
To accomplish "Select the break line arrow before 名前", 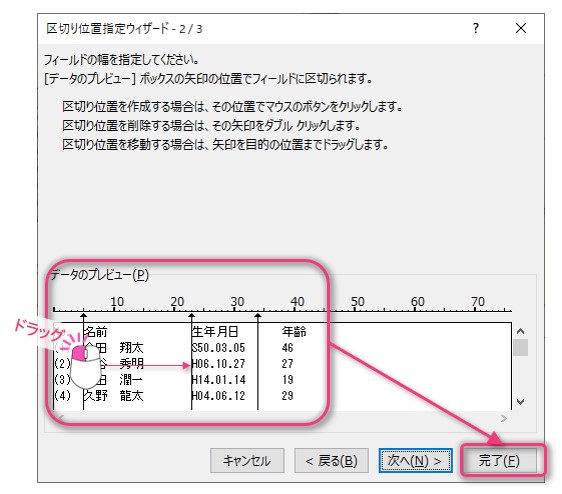I will pyautogui.click(x=84, y=316).
